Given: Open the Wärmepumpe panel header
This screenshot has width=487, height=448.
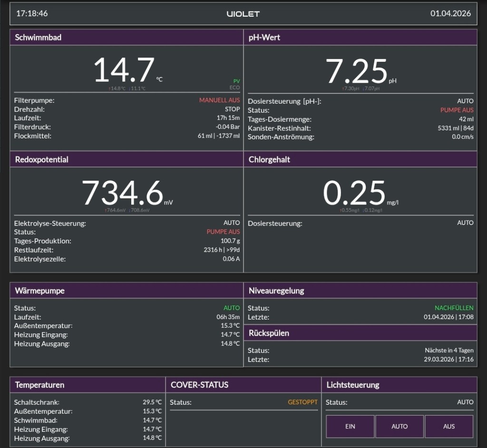Looking at the screenshot, I should coord(127,291).
